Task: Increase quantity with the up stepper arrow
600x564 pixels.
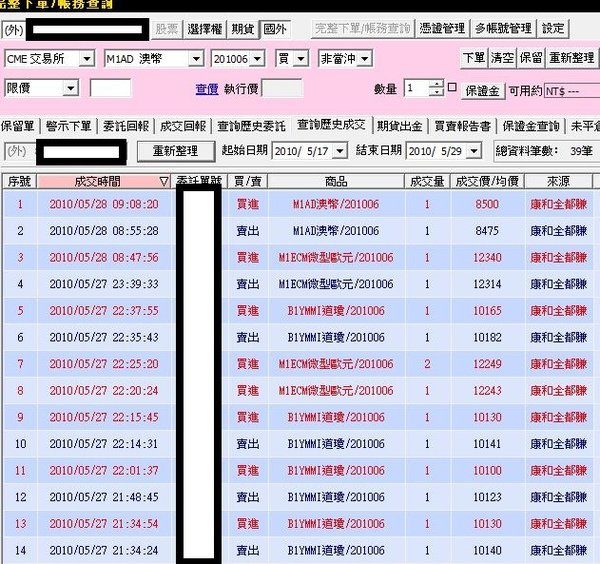Action: tap(436, 84)
